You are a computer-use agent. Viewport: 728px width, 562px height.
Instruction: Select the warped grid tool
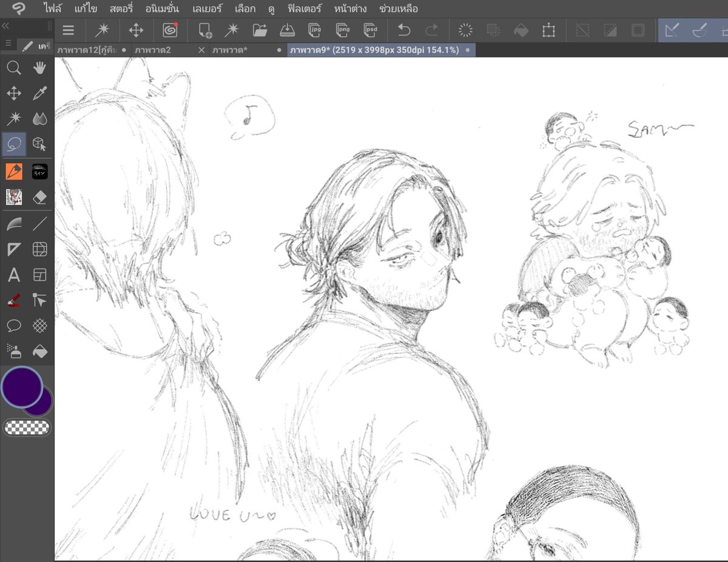point(40,250)
